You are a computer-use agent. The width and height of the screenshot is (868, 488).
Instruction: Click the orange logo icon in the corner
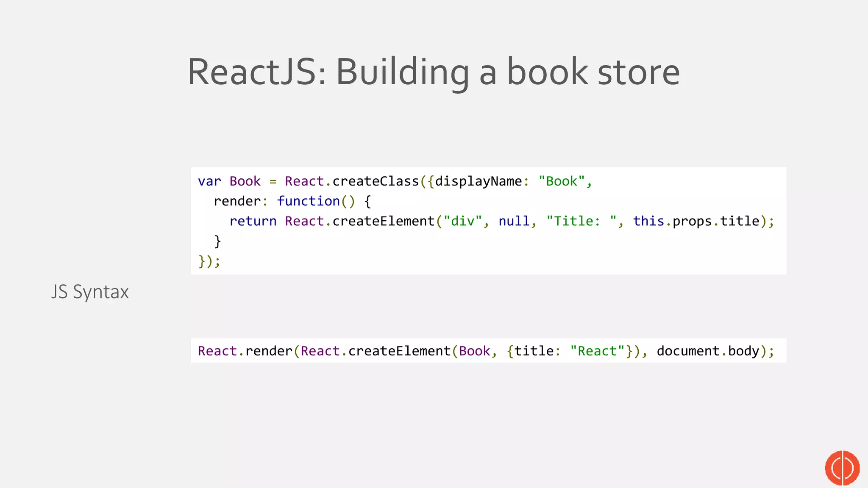(x=842, y=468)
